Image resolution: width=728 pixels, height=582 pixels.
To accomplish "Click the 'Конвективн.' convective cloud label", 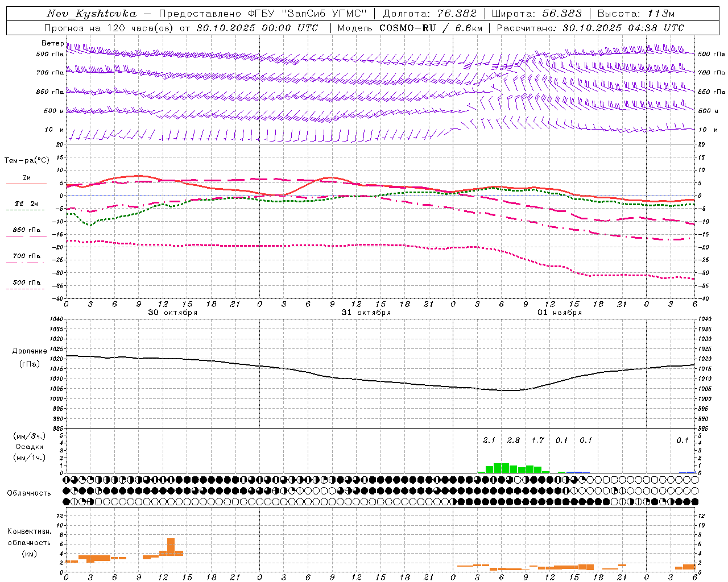I will (30, 531).
